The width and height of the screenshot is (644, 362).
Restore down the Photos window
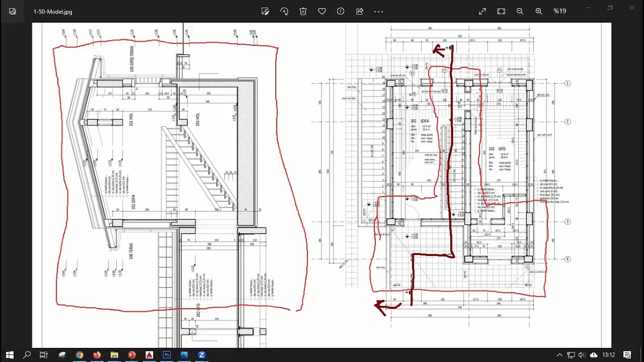click(610, 8)
